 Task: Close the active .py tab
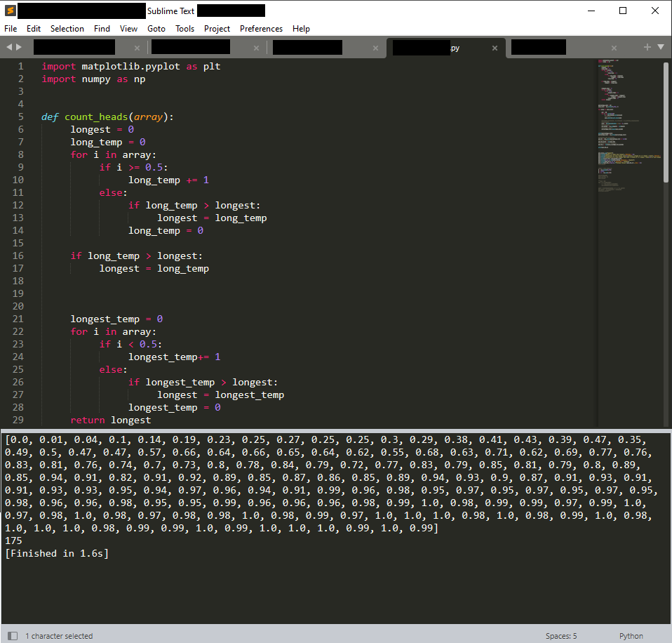point(495,48)
